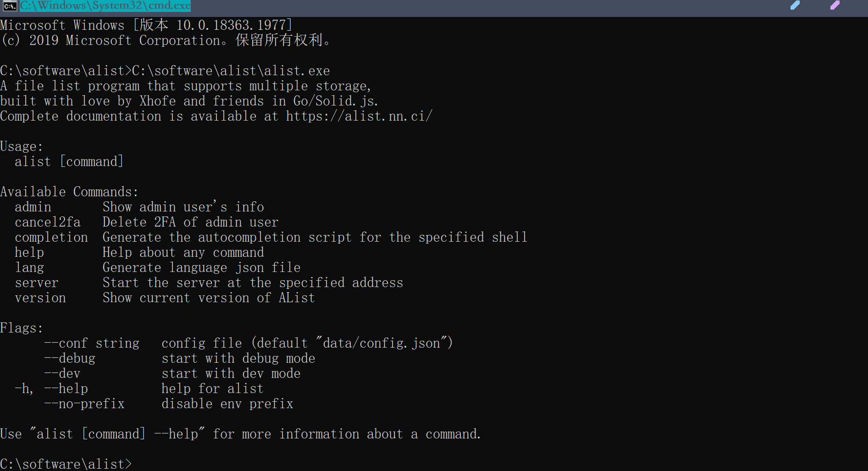The image size is (868, 471).
Task: Click the "data/config.json" default path text
Action: pyautogui.click(x=381, y=344)
